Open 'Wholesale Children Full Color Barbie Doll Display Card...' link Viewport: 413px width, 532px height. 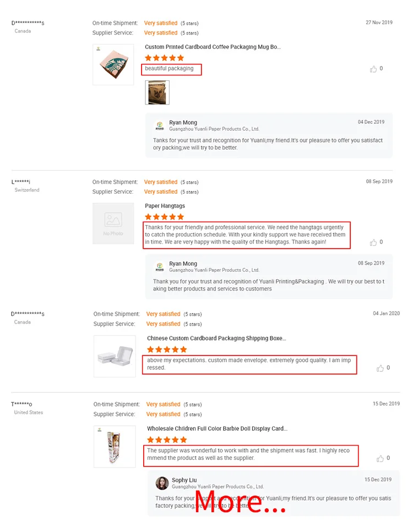click(217, 429)
